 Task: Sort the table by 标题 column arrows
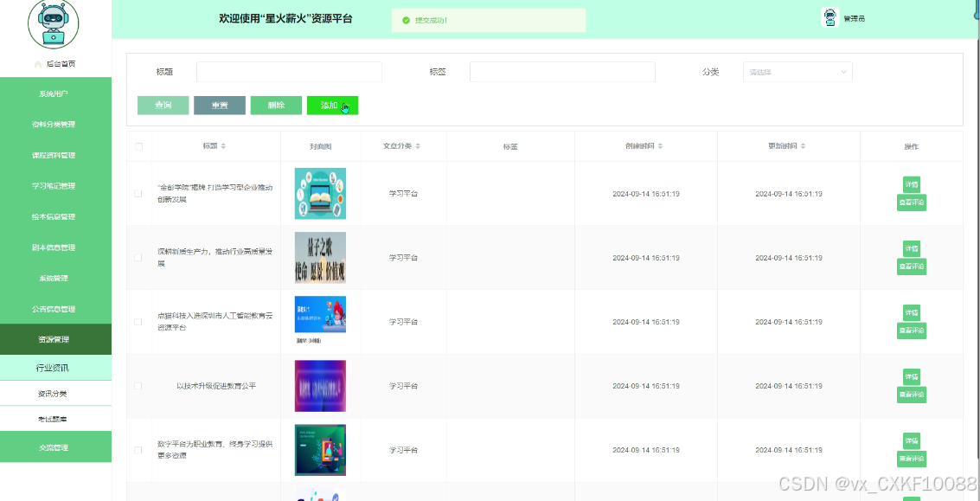pyautogui.click(x=223, y=145)
